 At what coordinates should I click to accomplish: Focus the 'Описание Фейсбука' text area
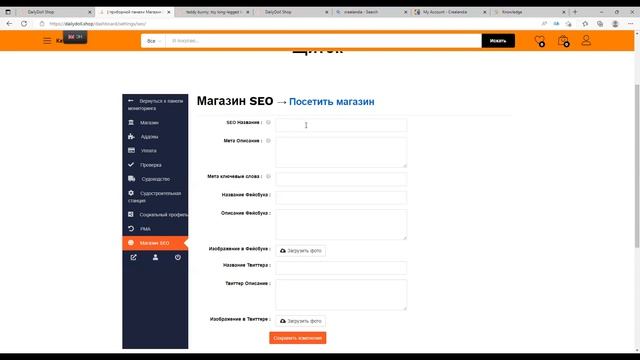341,224
